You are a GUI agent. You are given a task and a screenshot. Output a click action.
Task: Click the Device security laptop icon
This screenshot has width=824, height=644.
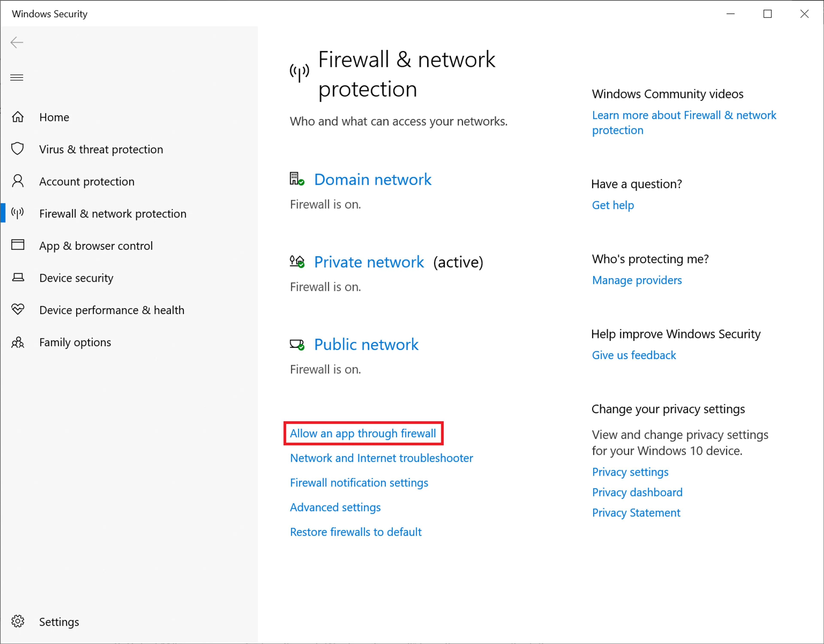click(x=18, y=278)
